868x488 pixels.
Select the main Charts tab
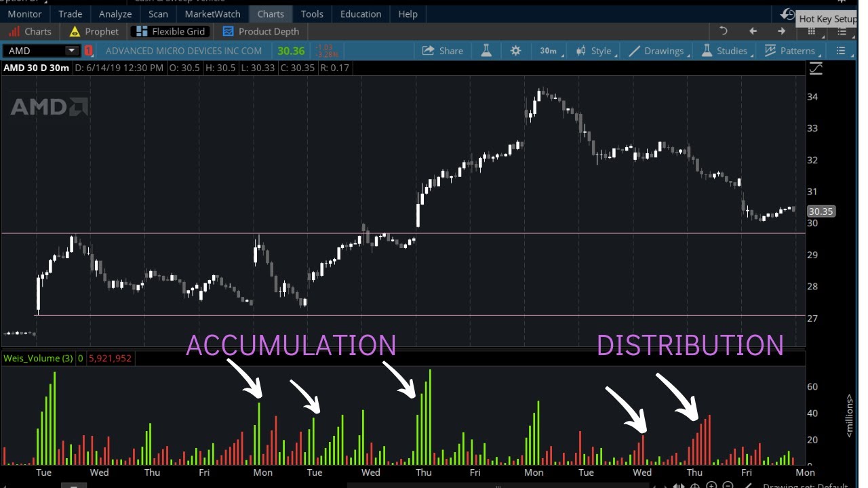[271, 14]
